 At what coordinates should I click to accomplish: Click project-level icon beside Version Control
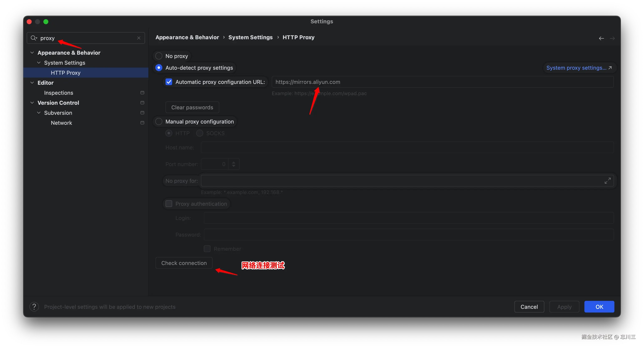[142, 103]
